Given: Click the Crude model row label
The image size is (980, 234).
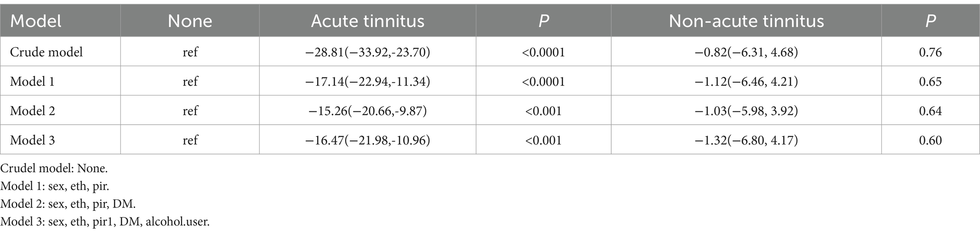Looking at the screenshot, I should (46, 52).
